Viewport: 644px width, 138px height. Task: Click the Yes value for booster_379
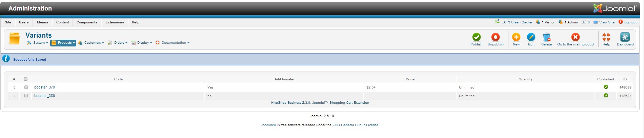point(210,87)
